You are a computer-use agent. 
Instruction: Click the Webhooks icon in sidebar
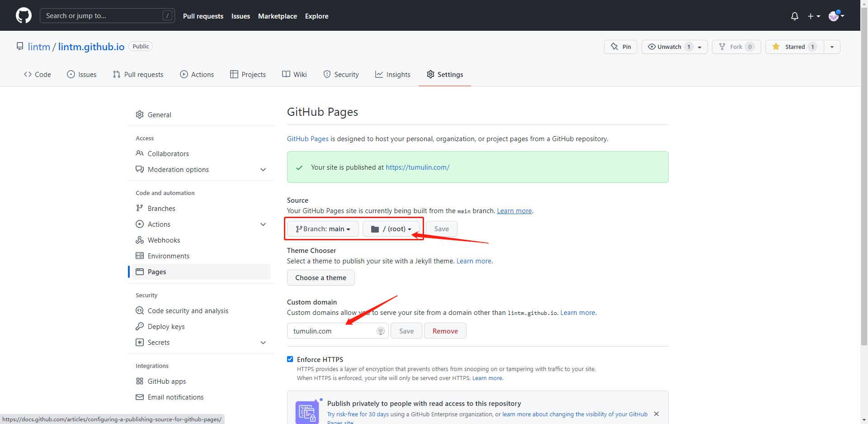pos(140,240)
